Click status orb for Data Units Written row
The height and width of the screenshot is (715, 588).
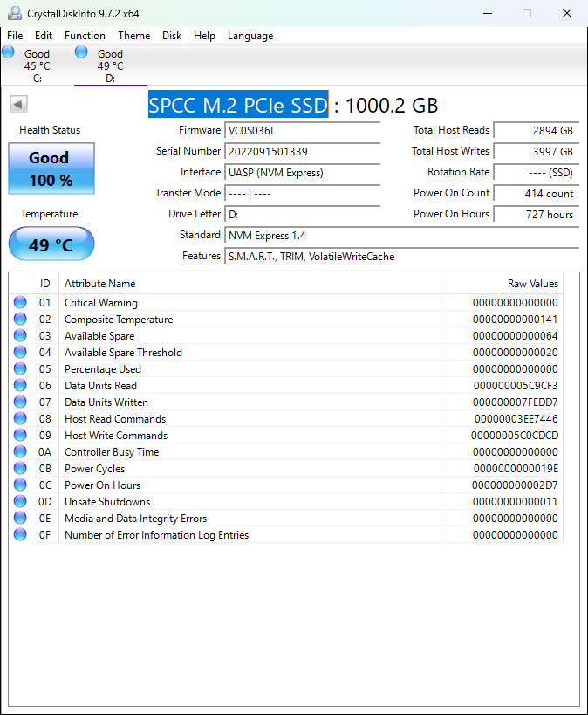20,402
